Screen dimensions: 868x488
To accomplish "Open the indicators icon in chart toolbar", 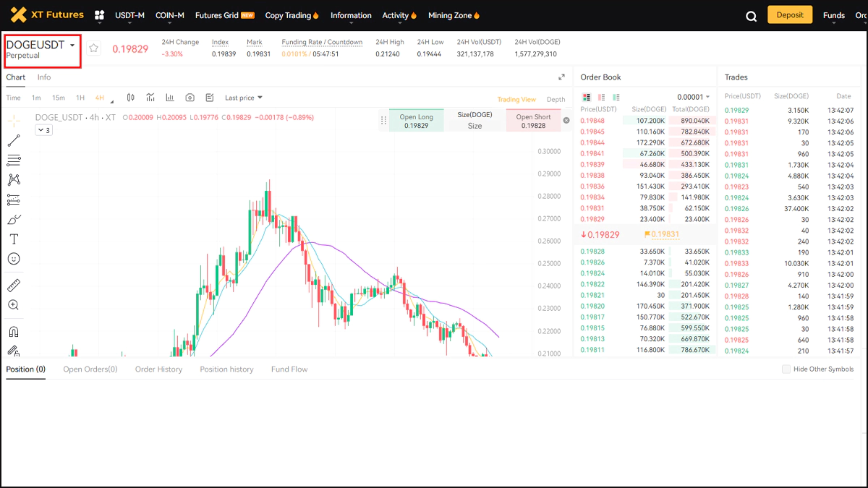I will [150, 98].
